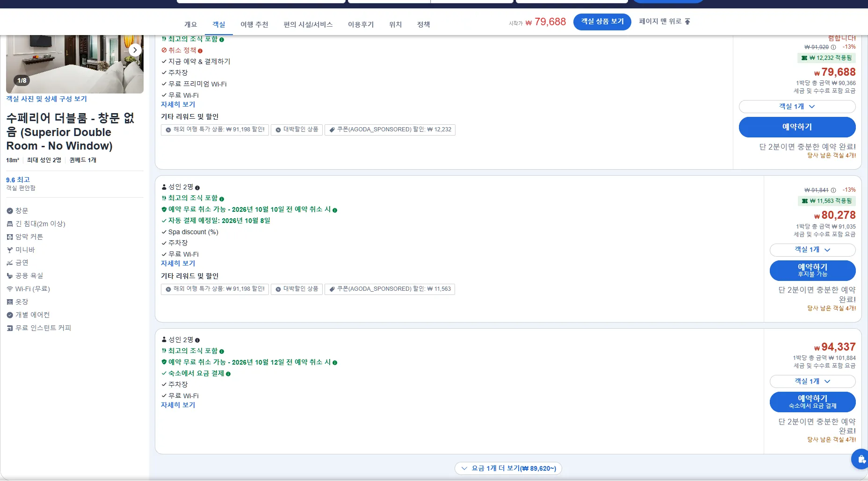Click 예약하기 숙소에서 요금 결제 button
Image resolution: width=868 pixels, height=481 pixels.
click(x=812, y=402)
